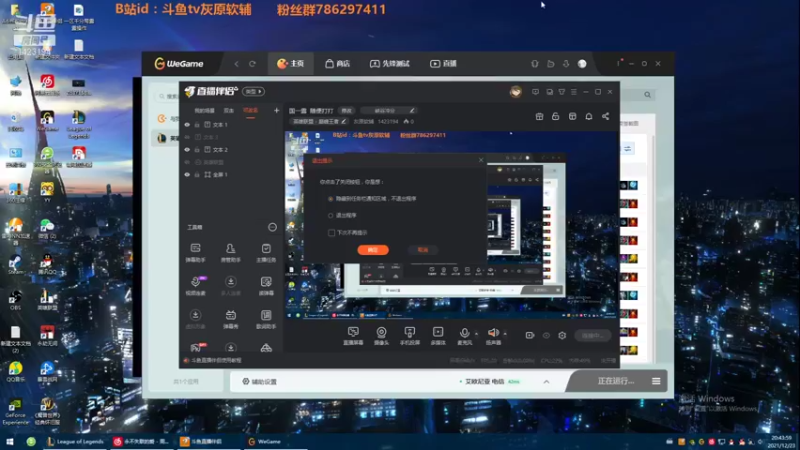Open the 弹幕秀 tool
Image resolution: width=800 pixels, height=450 pixels.
(231, 319)
